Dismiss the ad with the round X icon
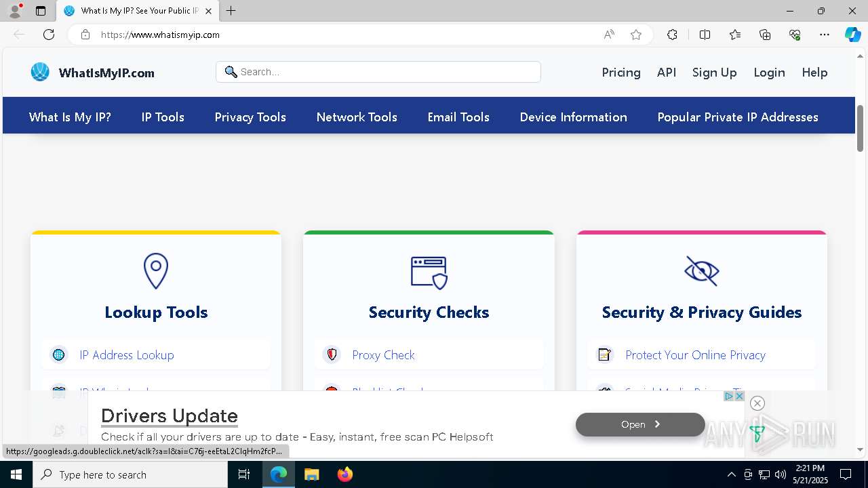The image size is (868, 488). (757, 403)
